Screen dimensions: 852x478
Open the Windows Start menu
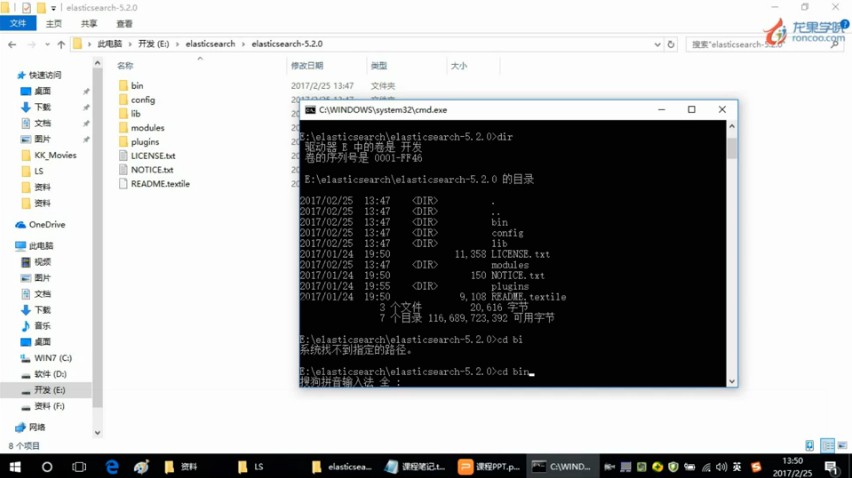15,467
